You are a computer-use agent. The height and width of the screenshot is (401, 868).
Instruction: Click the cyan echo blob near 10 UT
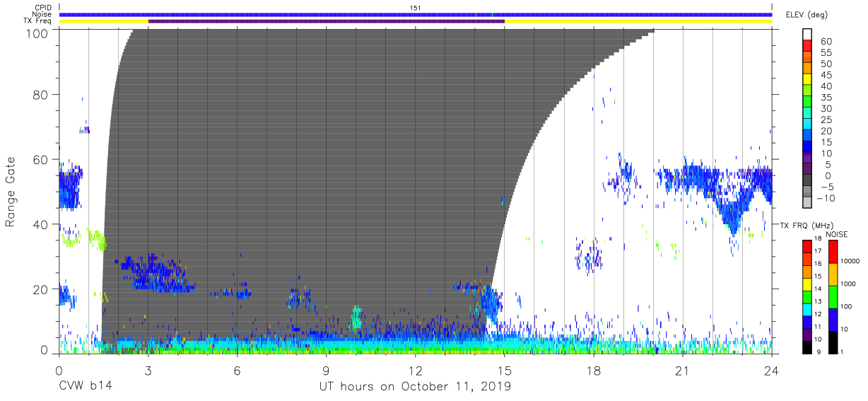[357, 317]
